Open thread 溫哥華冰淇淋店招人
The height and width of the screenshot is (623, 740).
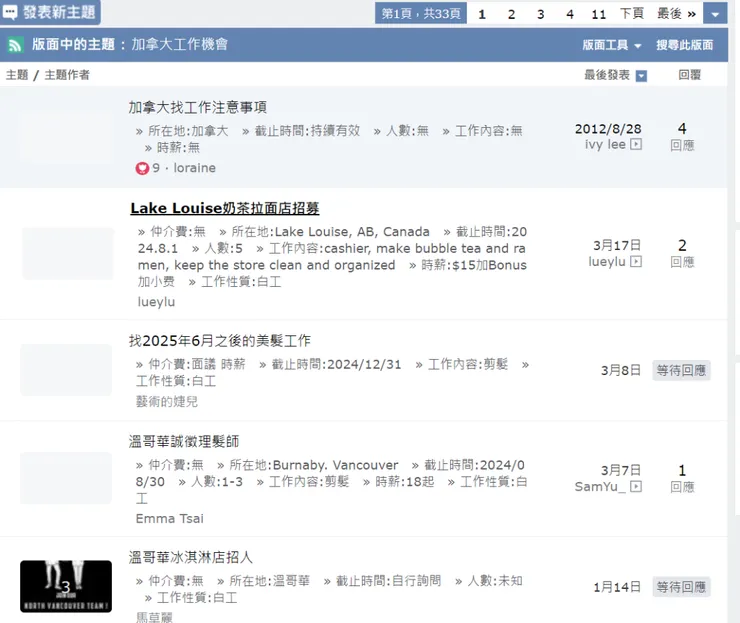tap(191, 557)
